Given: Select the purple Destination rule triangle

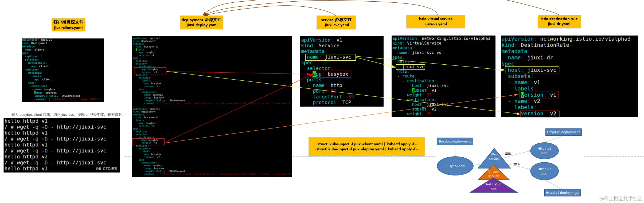Looking at the screenshot, I should tap(494, 186).
